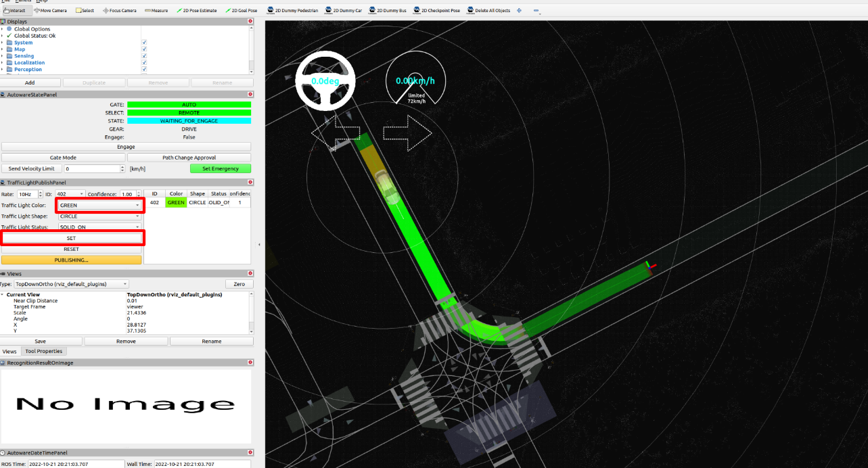The height and width of the screenshot is (468, 868).
Task: Click the velocity limit input field
Action: [x=93, y=168]
